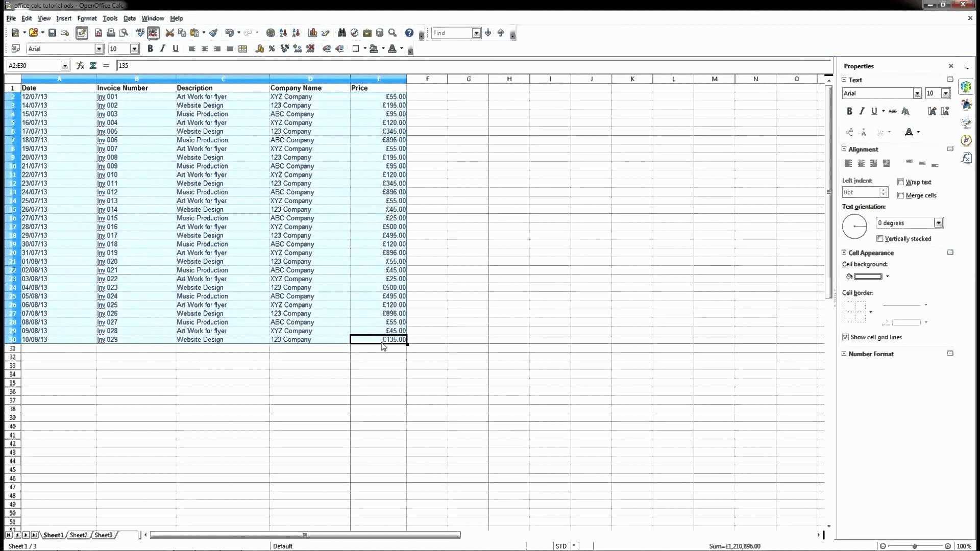The image size is (980, 551).
Task: Uncheck Show cell grid lines
Action: (846, 337)
